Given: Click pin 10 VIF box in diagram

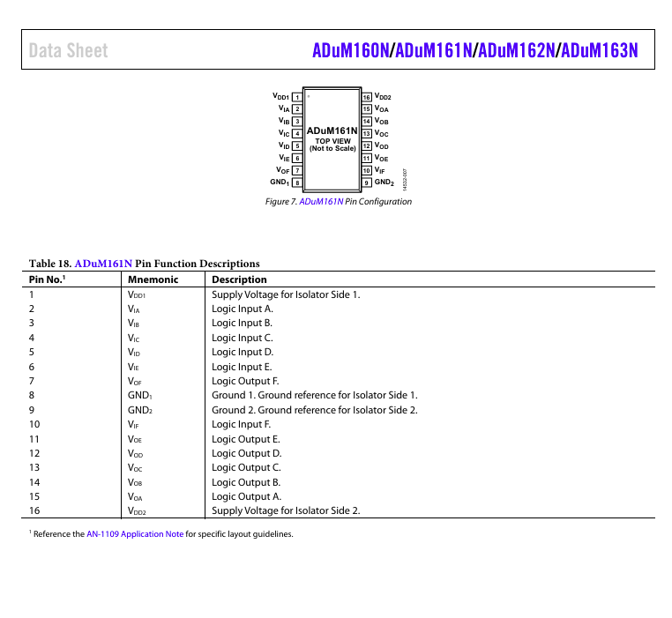Looking at the screenshot, I should [x=367, y=170].
